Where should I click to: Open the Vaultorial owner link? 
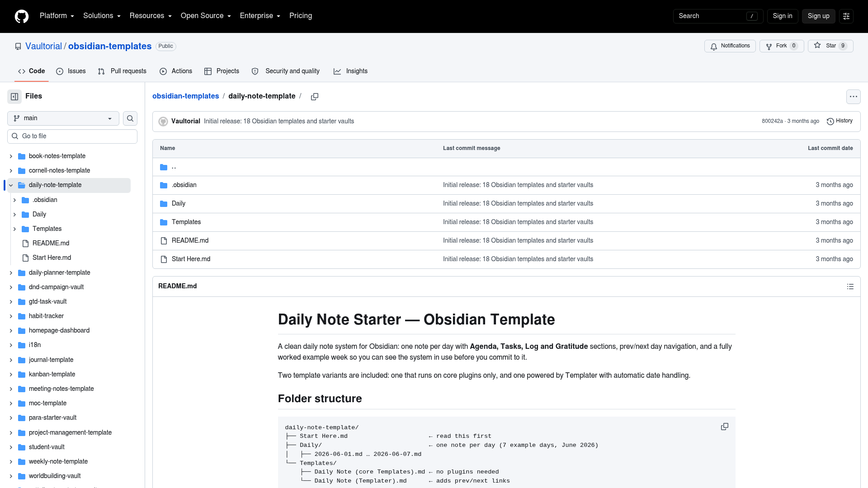click(x=43, y=47)
